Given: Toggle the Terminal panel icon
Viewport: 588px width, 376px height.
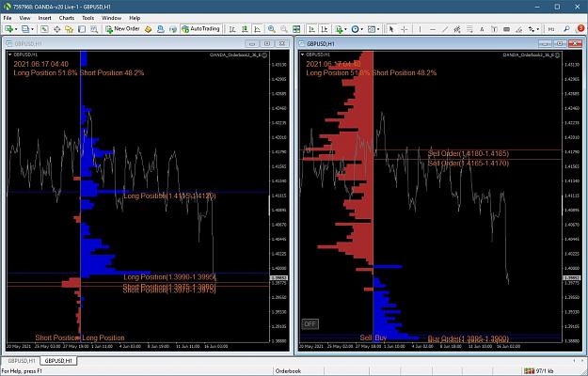Looking at the screenshot, I should (x=81, y=29).
